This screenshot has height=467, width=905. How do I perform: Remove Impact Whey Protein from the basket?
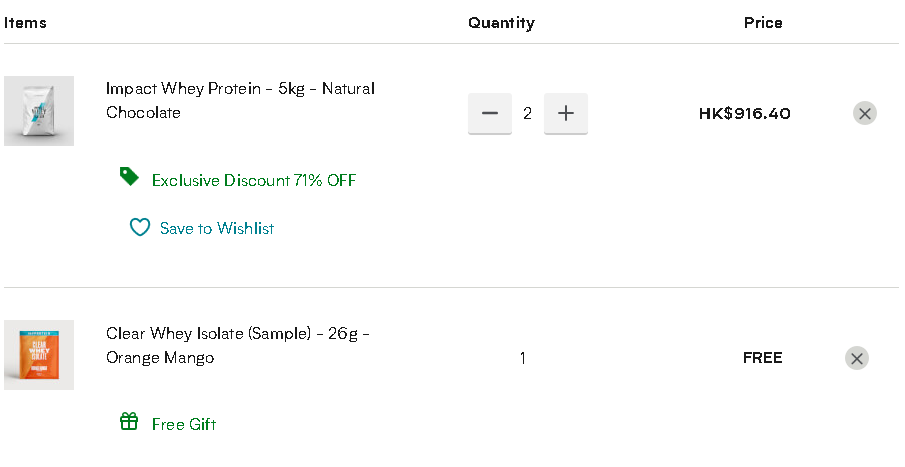(x=865, y=113)
